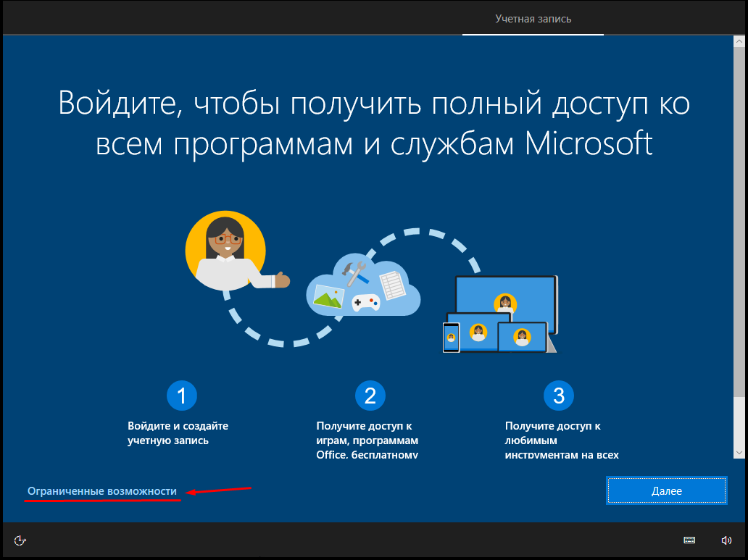748x560 pixels.
Task: Click the step 3 number circle
Action: (559, 396)
